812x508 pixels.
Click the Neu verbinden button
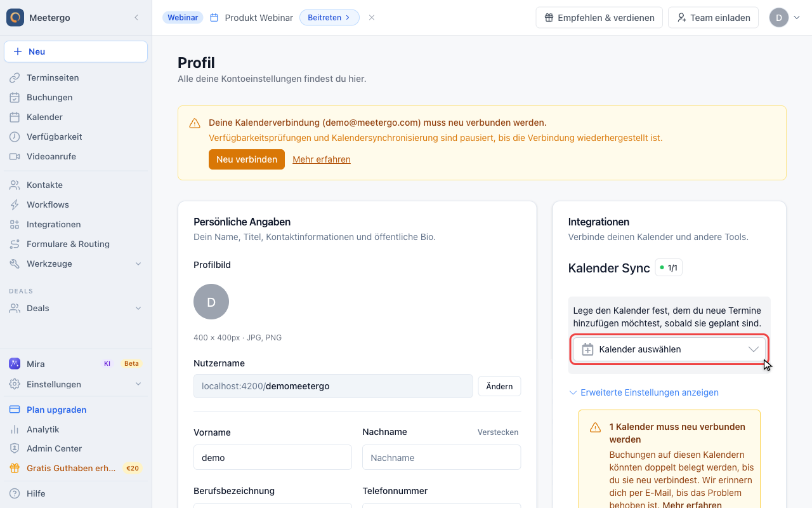pos(247,159)
